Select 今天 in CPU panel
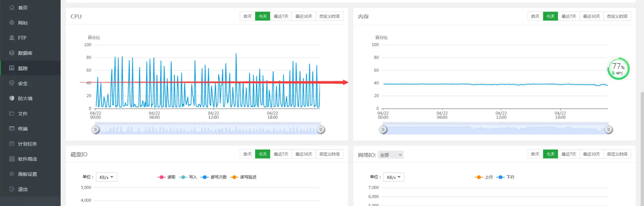The image size is (644, 206). click(x=262, y=16)
